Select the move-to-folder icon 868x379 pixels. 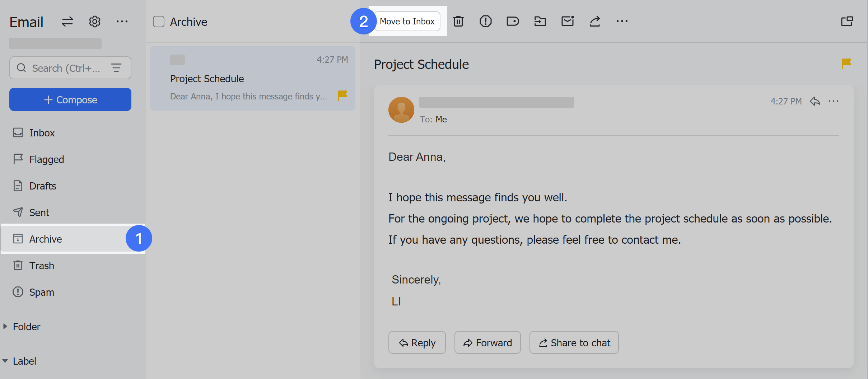pyautogui.click(x=540, y=21)
